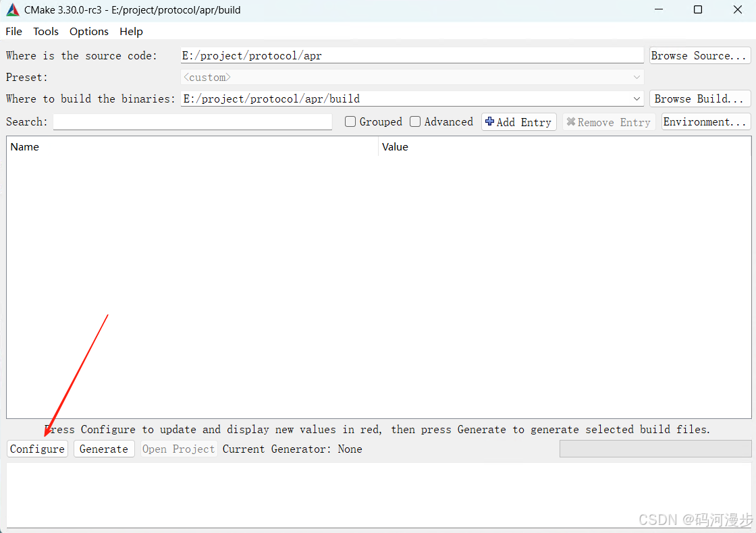The height and width of the screenshot is (533, 756).
Task: Open the Environment dialog button
Action: (x=706, y=122)
